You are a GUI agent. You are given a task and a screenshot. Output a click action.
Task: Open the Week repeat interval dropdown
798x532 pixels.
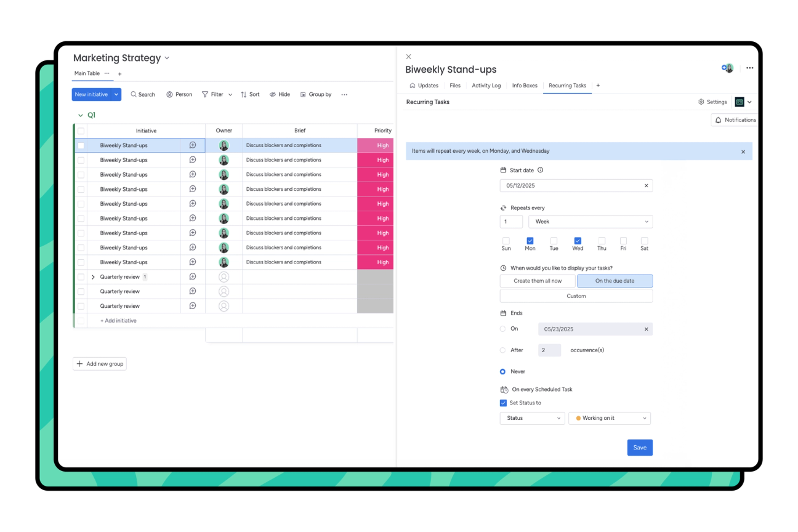pyautogui.click(x=590, y=221)
